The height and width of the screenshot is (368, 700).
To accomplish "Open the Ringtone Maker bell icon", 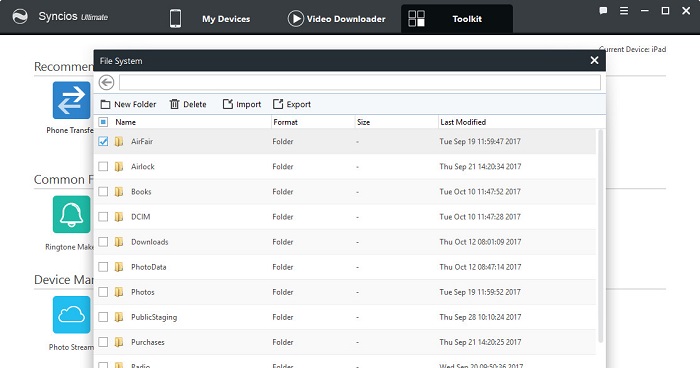I will (71, 214).
